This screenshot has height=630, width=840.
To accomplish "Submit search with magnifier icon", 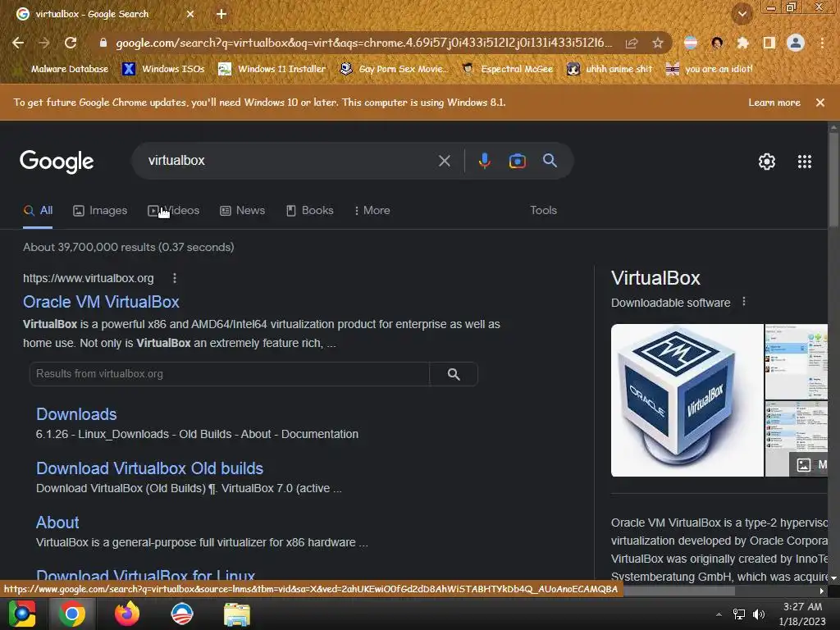I will 550,160.
